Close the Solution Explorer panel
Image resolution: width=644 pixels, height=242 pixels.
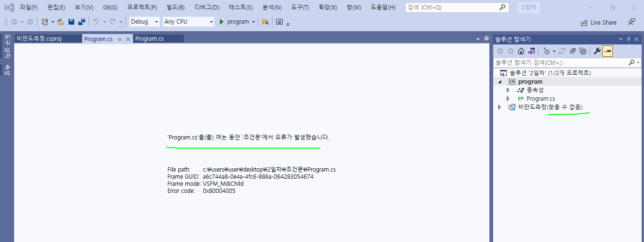(x=636, y=39)
